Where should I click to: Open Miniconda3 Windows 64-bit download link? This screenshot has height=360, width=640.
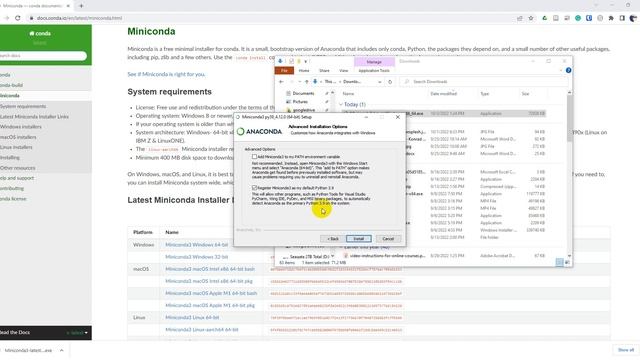[196, 245]
